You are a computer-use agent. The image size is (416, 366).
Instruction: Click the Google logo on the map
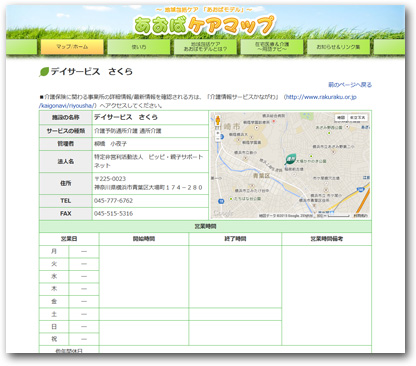(223, 213)
